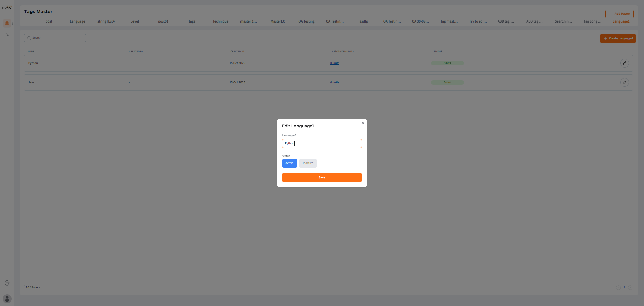Select the Tag Long ... tab
Screen dimensions: 644x306
pyautogui.click(x=592, y=21)
